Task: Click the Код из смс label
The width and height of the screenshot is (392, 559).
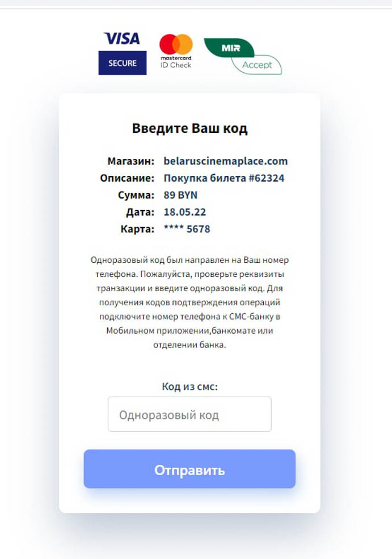Action: click(x=189, y=386)
